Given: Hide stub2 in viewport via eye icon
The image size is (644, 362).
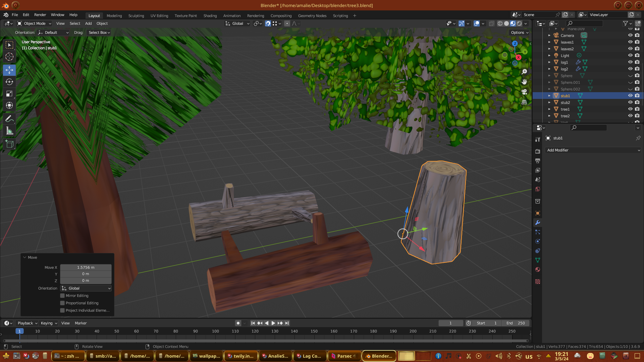Looking at the screenshot, I should click(x=630, y=102).
